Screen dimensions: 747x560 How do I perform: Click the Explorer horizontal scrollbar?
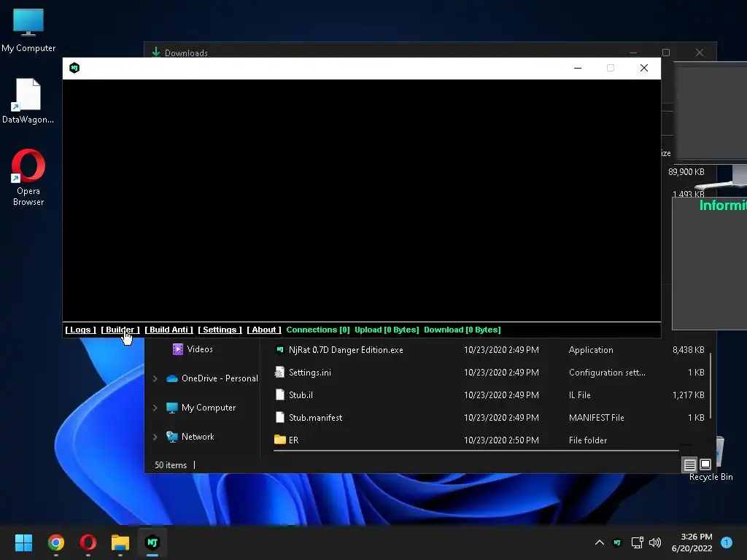[476, 450]
